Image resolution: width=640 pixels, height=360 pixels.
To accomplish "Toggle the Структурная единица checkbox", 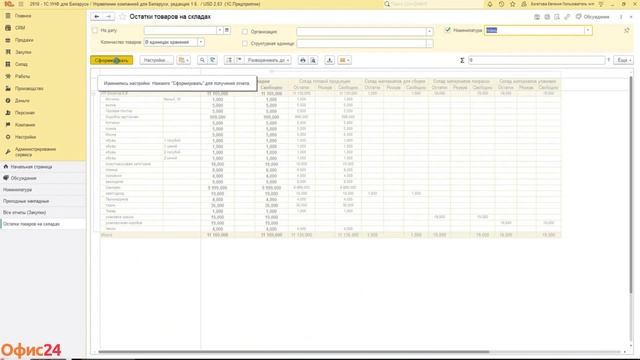I will pos(245,43).
